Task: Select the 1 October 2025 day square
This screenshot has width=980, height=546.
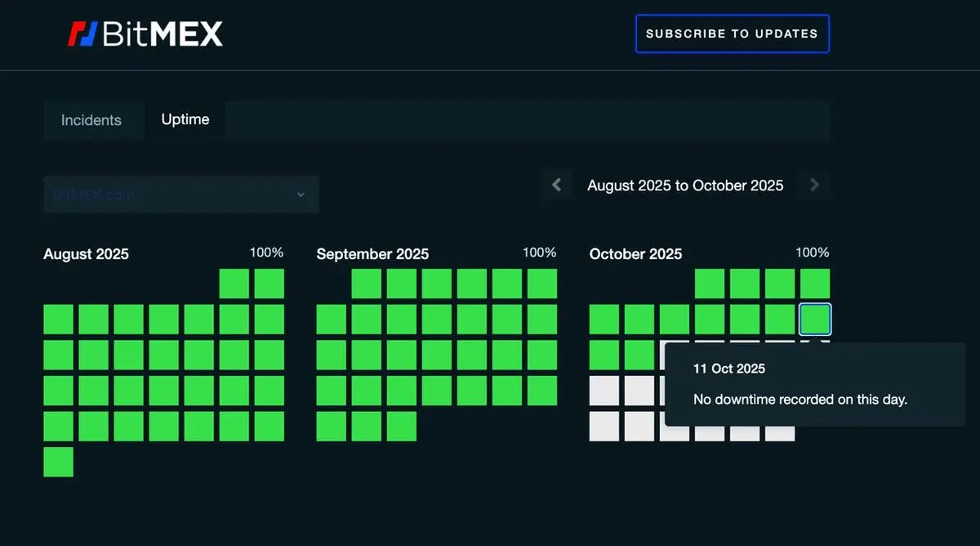Action: (x=710, y=284)
